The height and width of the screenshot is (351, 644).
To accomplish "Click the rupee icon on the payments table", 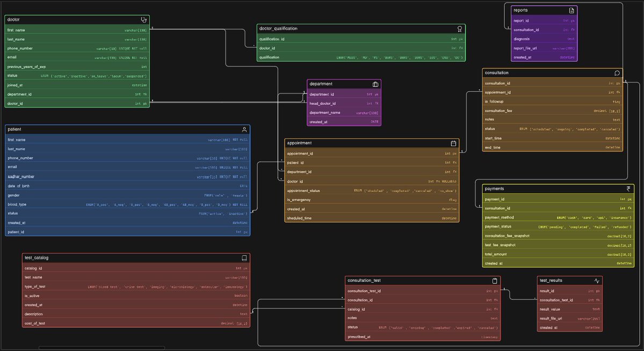I will 628,188.
